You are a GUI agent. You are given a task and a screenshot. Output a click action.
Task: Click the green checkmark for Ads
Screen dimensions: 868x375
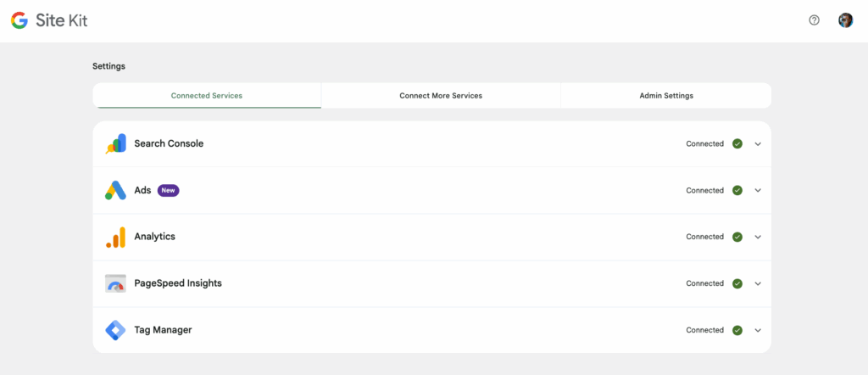737,190
